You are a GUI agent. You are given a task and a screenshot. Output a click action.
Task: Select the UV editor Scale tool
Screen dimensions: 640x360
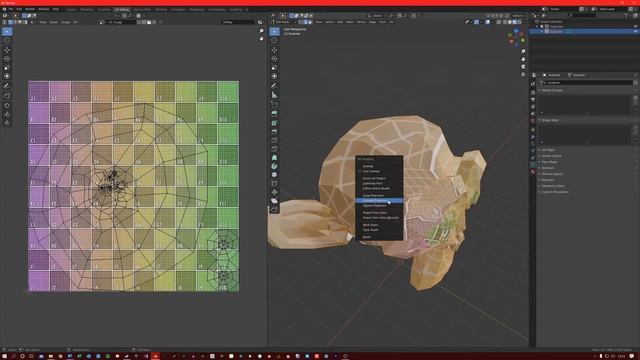(7, 67)
